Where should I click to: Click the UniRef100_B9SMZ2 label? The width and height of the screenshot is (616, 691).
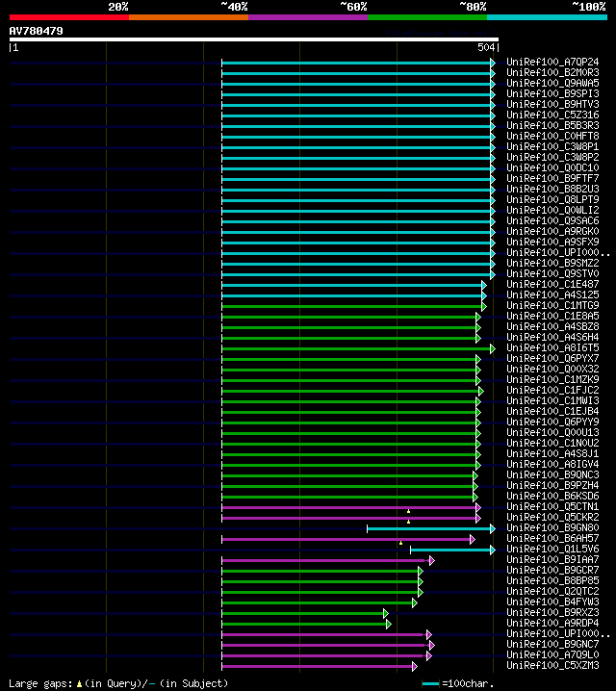[552, 263]
